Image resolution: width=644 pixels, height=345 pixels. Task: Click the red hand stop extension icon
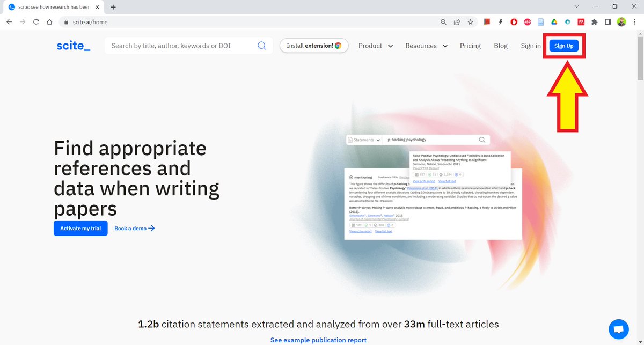[514, 22]
